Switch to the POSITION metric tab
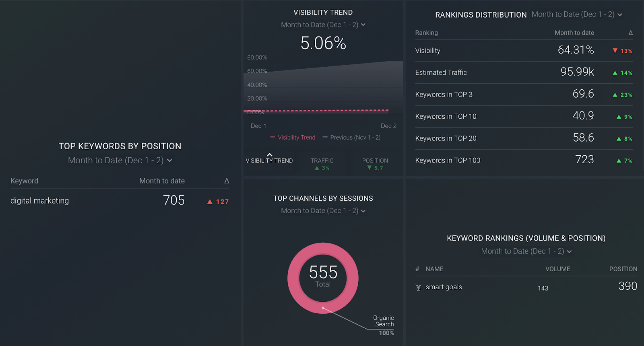The image size is (644, 346). (x=375, y=164)
